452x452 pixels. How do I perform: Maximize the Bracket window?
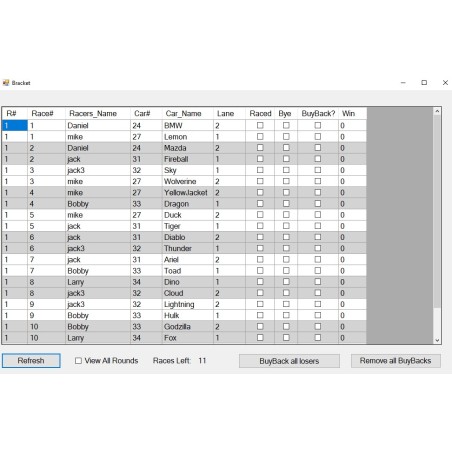(424, 82)
